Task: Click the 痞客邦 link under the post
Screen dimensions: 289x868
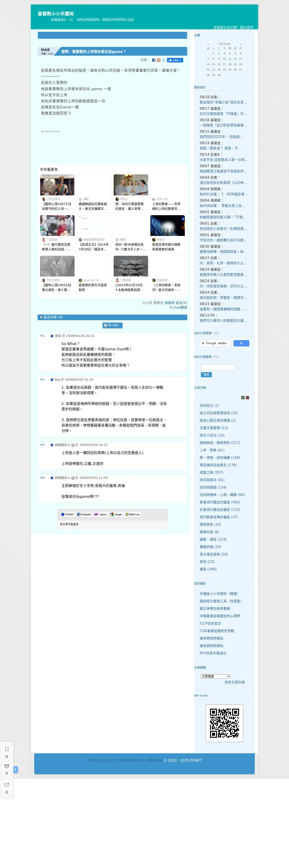Action: [169, 303]
